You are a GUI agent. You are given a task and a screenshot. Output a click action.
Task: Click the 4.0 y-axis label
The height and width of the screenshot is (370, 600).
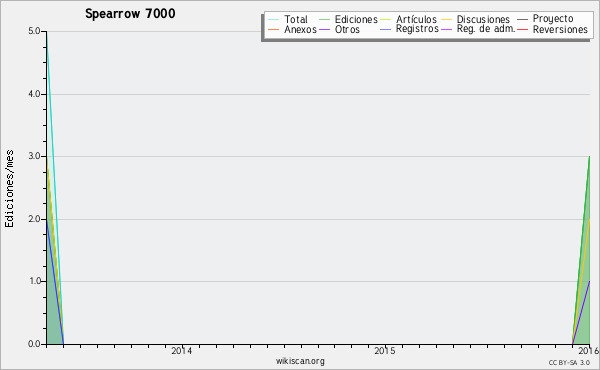pos(34,94)
